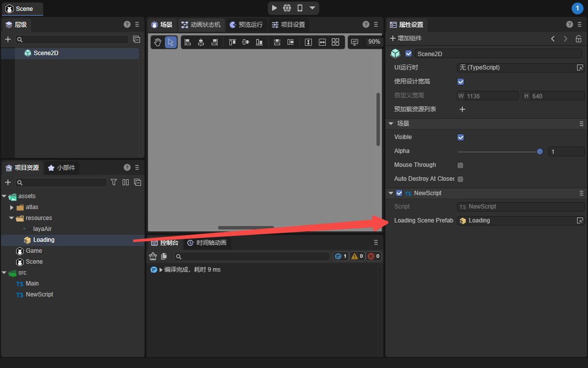Switch to the 动画状态机 tab
This screenshot has width=588, height=368.
(201, 24)
